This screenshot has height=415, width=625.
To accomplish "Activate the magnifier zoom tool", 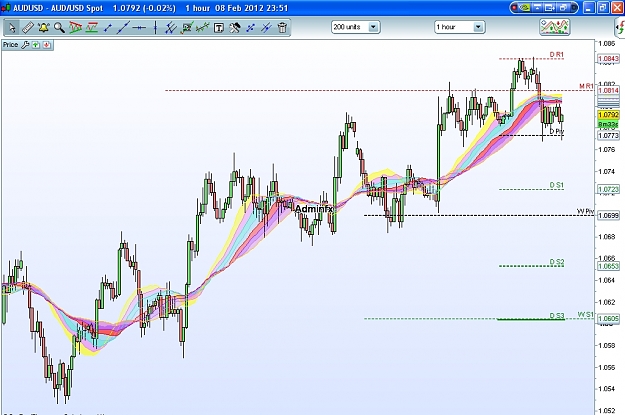I will [x=59, y=28].
